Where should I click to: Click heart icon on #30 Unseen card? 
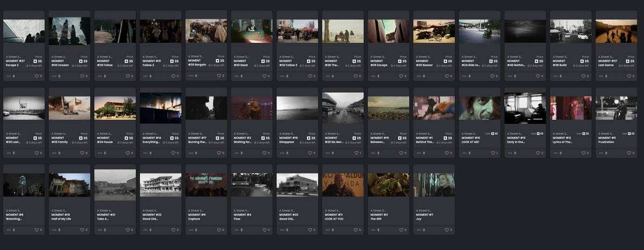(x=83, y=76)
